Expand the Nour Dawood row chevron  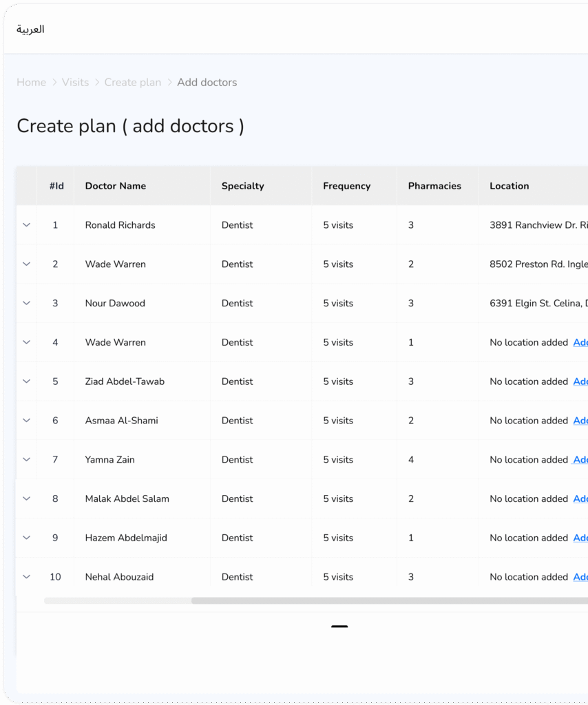27,303
